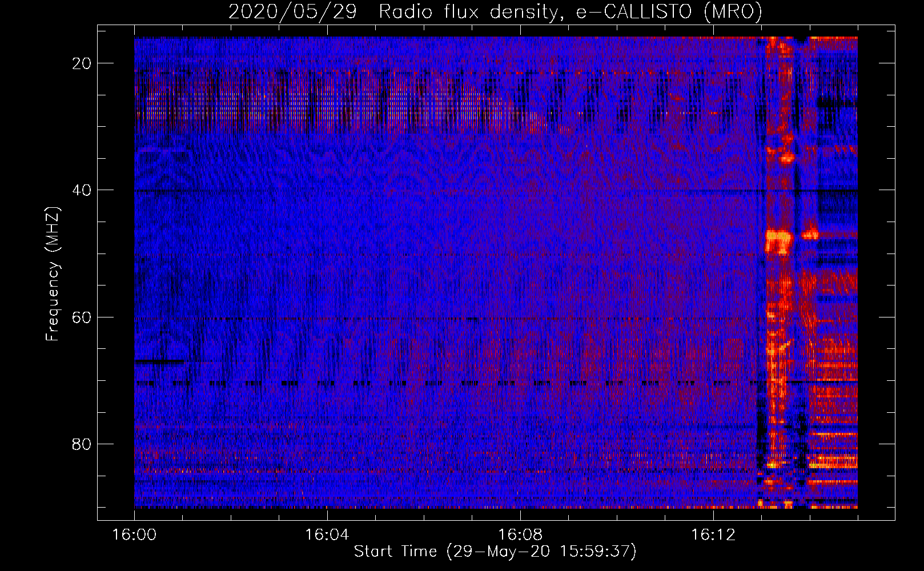Image resolution: width=924 pixels, height=571 pixels.
Task: Click the 'Frequency (MHZ)' axis title
Action: [x=53, y=274]
